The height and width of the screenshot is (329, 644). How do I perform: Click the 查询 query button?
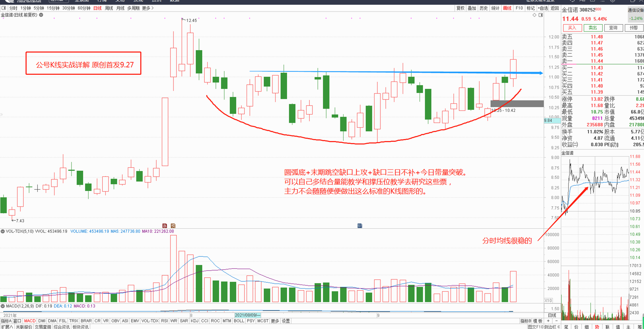(613, 28)
